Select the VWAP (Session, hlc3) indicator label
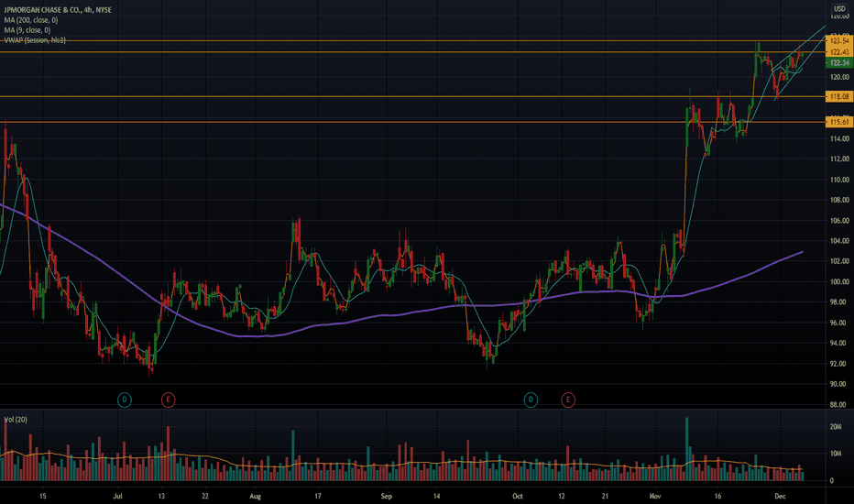The width and height of the screenshot is (854, 504). (x=35, y=39)
